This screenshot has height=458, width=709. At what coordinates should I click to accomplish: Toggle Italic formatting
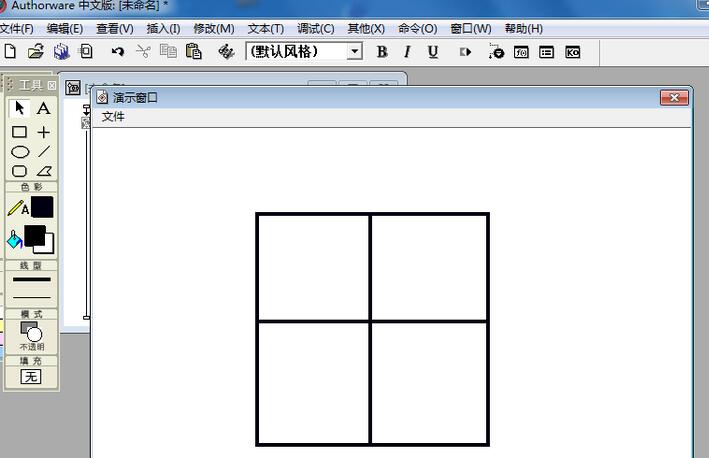point(407,52)
